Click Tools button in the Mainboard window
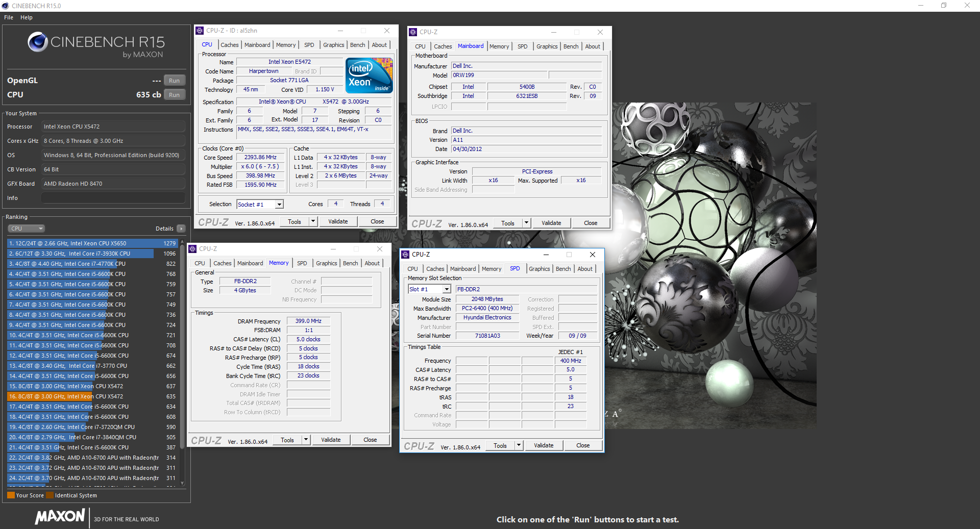The image size is (980, 529). coord(508,223)
